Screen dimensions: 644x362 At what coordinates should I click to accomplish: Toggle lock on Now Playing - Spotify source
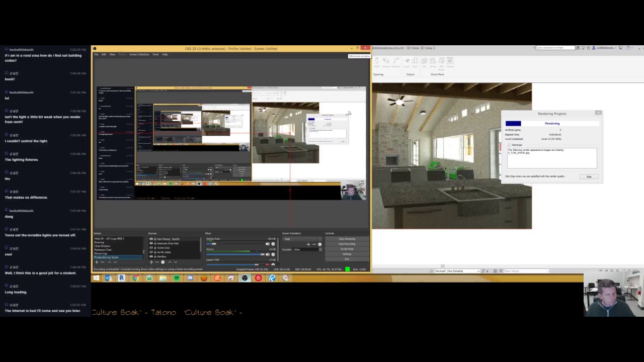click(x=155, y=239)
